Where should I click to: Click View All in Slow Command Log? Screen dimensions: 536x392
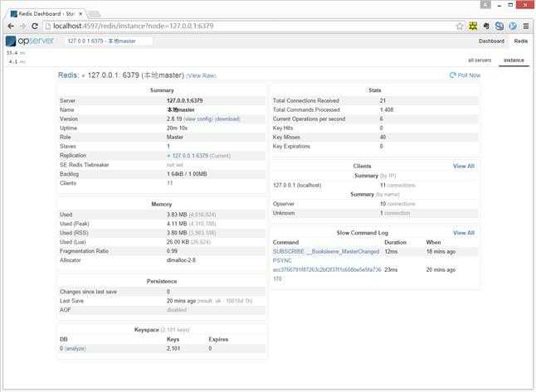(464, 233)
